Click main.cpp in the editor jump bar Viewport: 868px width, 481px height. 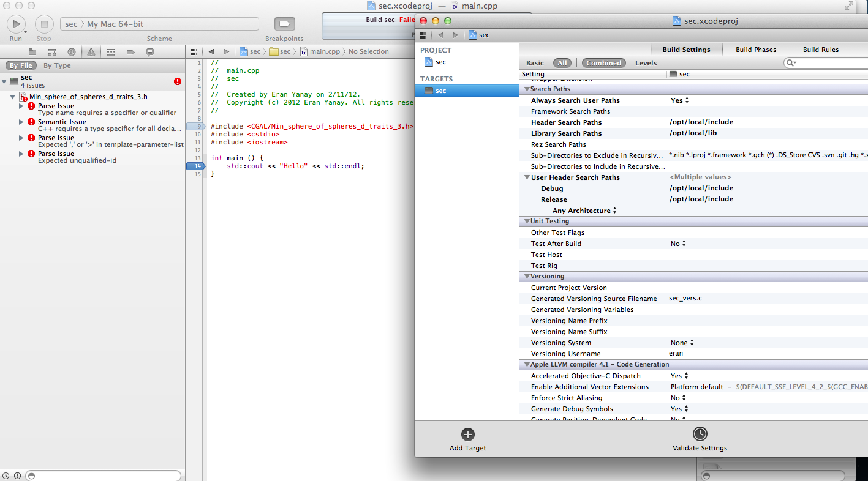click(x=320, y=52)
